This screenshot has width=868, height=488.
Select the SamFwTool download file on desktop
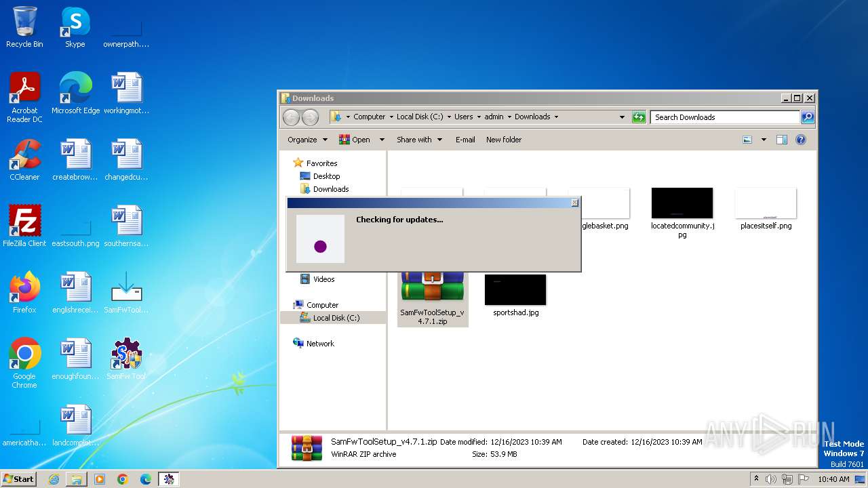(x=126, y=292)
